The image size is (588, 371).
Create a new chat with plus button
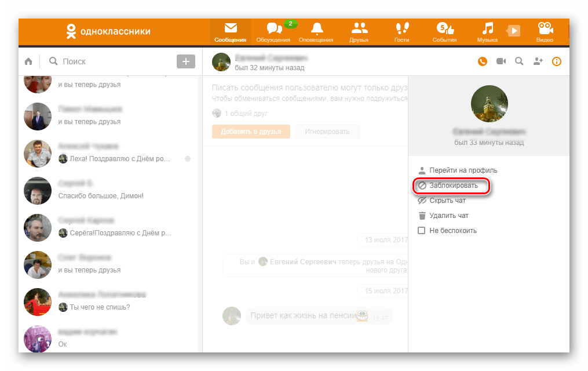(x=186, y=61)
